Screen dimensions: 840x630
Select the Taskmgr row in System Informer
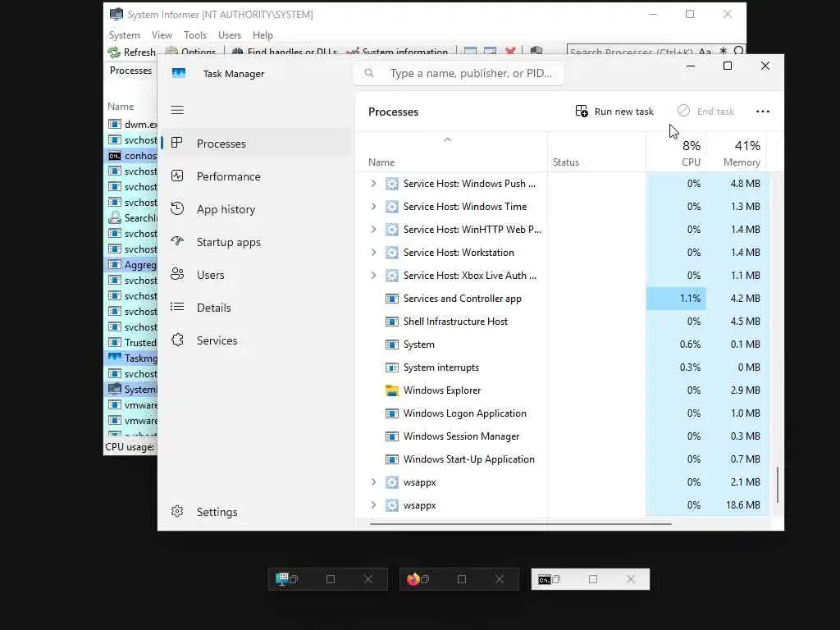[x=130, y=358]
